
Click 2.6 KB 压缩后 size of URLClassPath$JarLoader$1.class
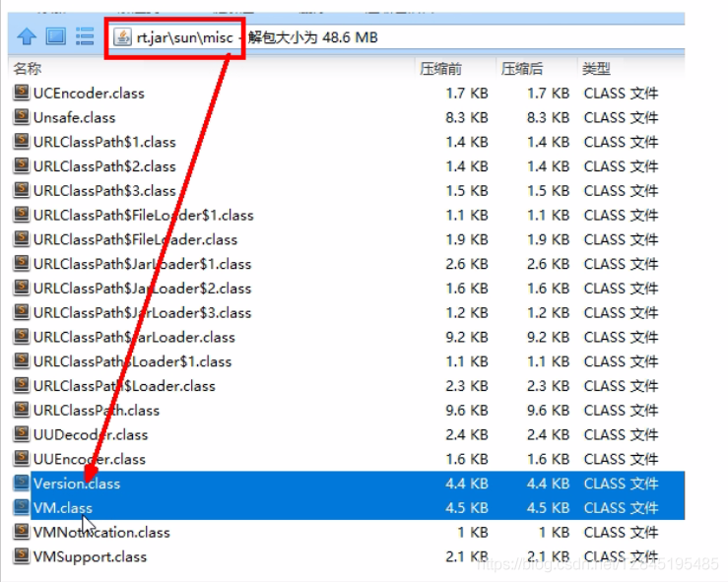point(548,264)
